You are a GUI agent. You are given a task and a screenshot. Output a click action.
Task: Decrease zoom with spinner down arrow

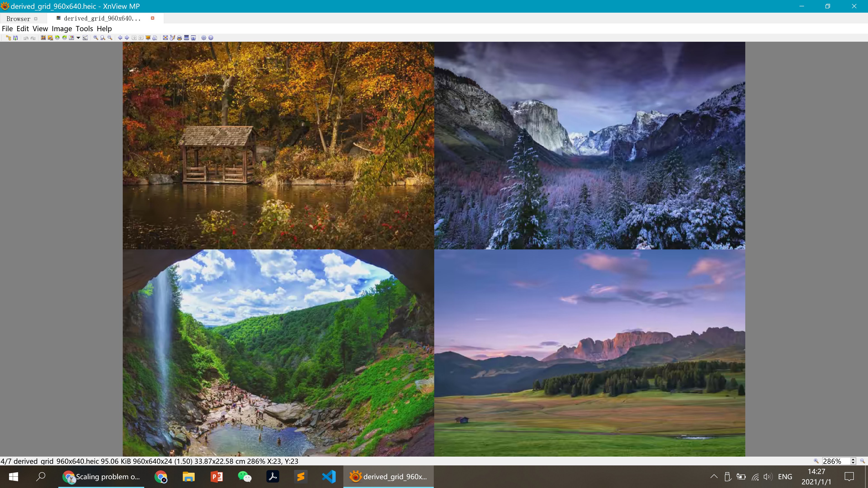tap(853, 463)
